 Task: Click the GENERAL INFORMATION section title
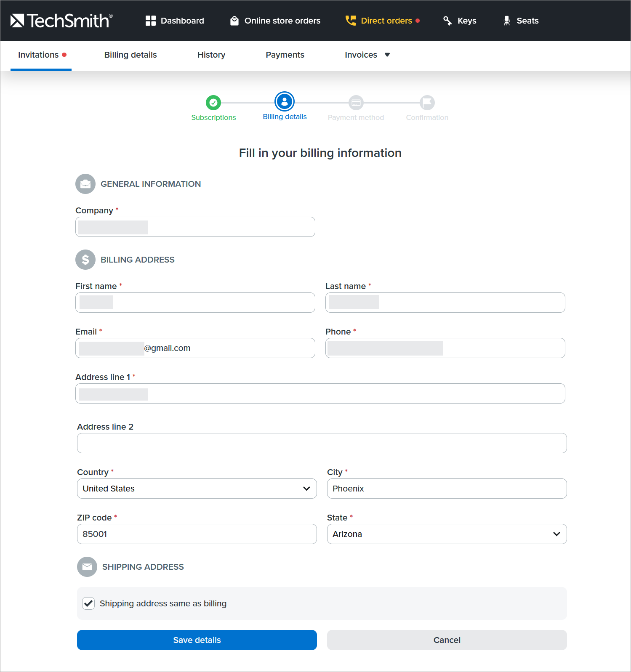[x=151, y=184]
